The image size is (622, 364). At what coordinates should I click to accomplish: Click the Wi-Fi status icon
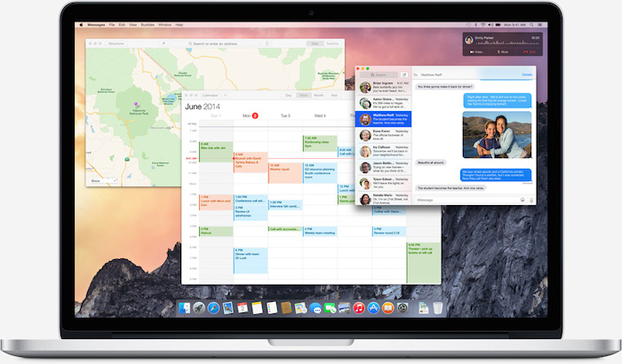pyautogui.click(x=482, y=25)
